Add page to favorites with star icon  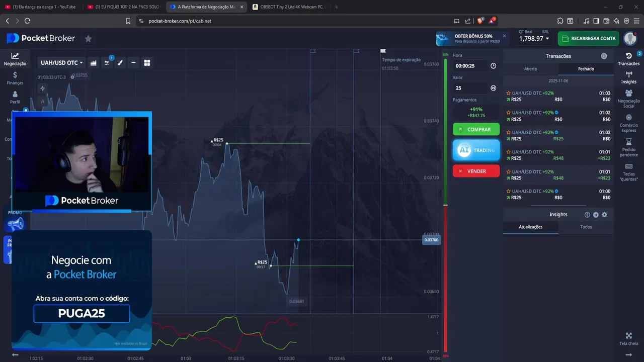point(88,39)
